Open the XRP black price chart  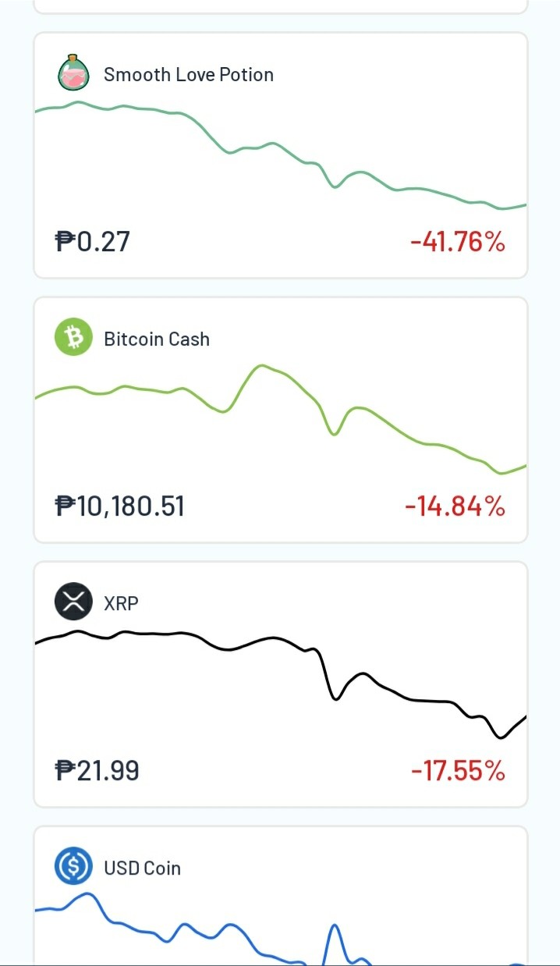(281, 684)
